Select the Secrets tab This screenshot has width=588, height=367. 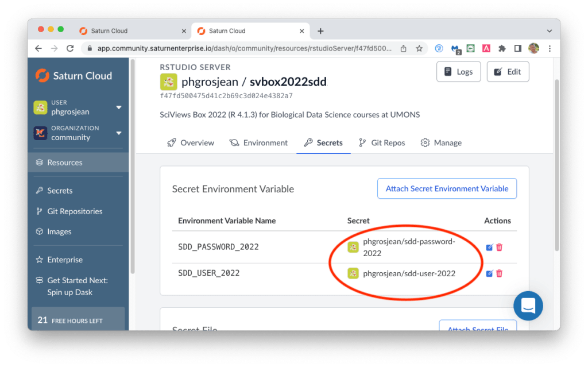(x=324, y=142)
